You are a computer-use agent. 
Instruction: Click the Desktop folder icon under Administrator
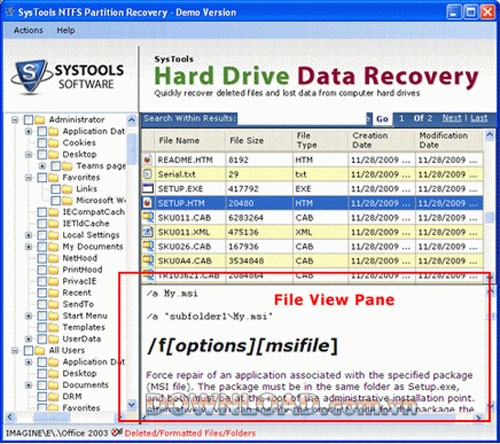tap(53, 154)
